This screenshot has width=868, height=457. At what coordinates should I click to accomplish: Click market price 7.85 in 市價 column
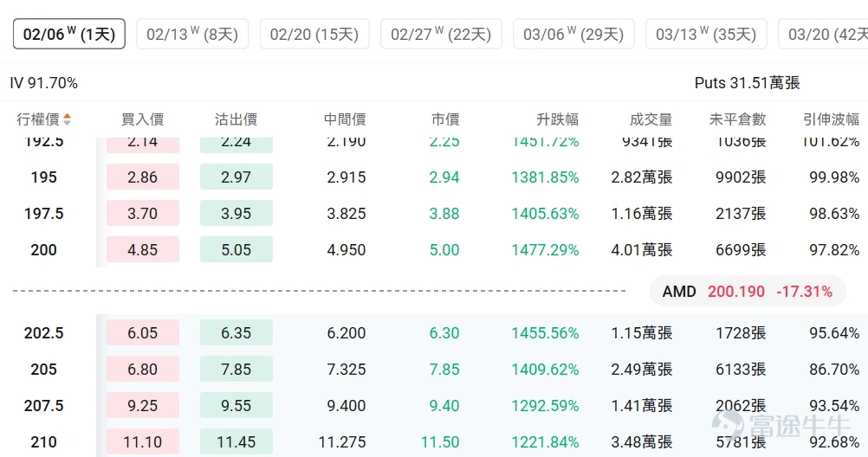coord(444,369)
